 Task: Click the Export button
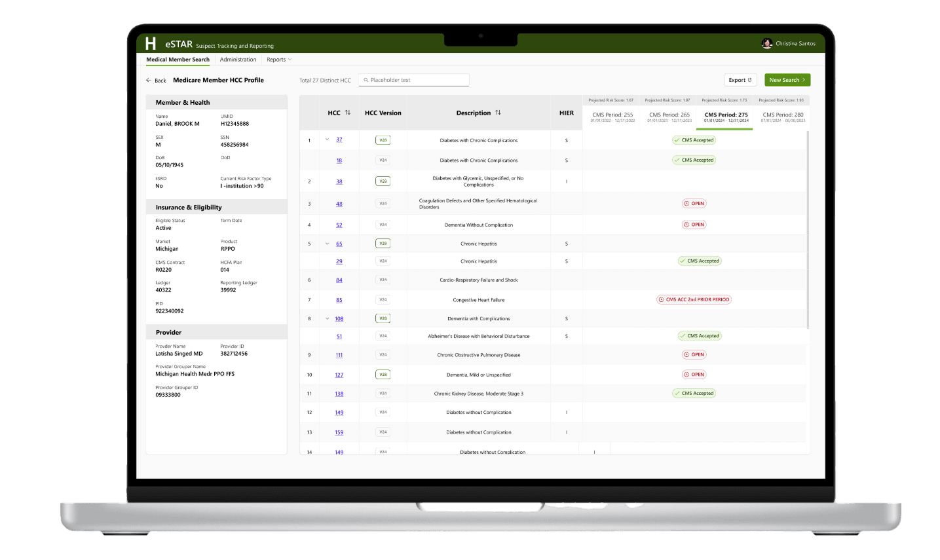740,80
